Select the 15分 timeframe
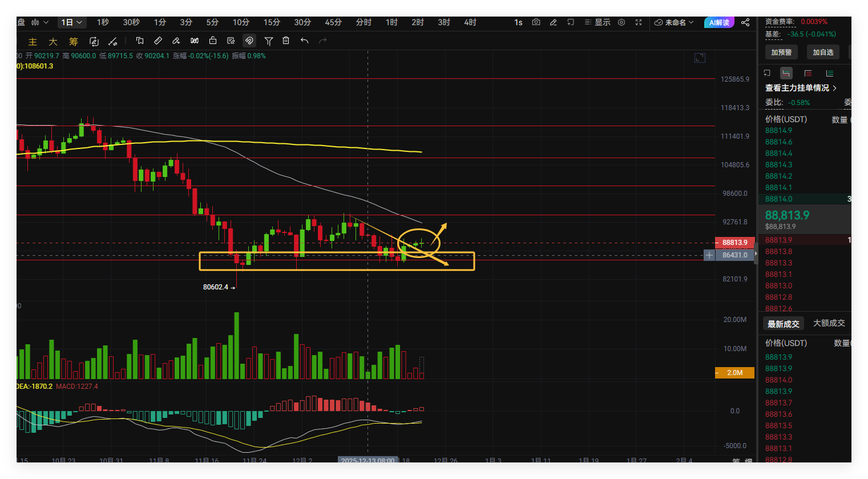Viewport: 868px width, 479px height. tap(272, 22)
